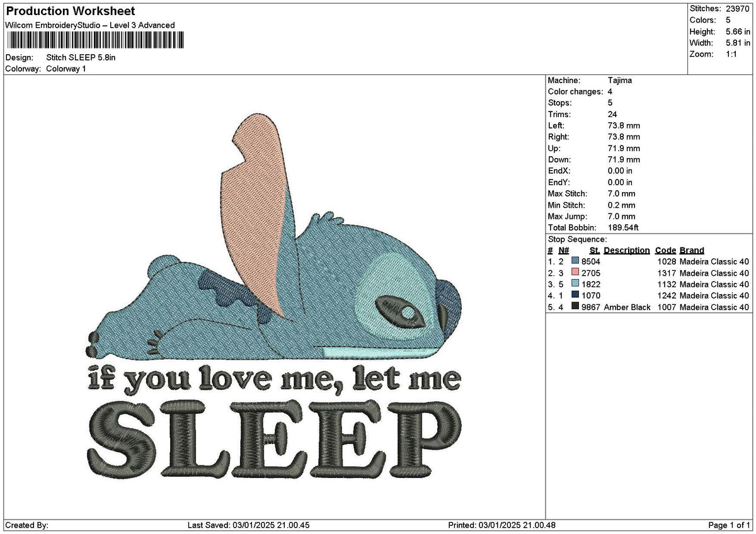Viewport: 756px width, 534px height.
Task: Click the navy swatch for code 1242
Action: [575, 295]
